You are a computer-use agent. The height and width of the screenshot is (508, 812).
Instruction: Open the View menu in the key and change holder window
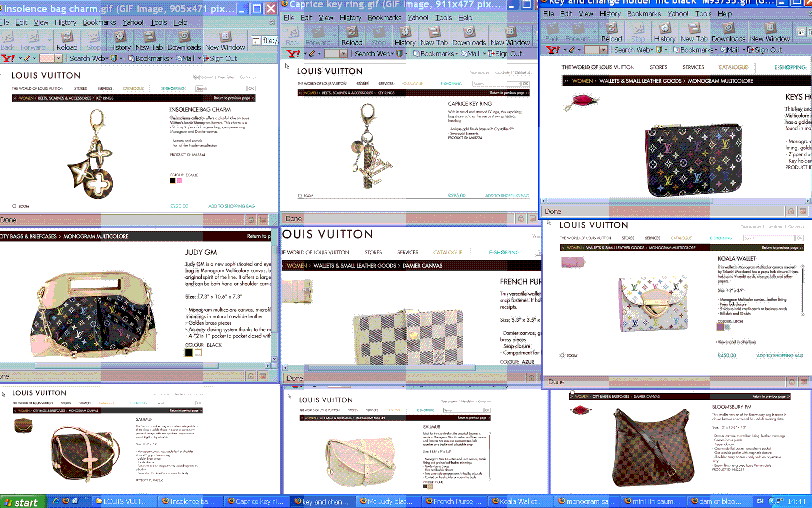click(x=586, y=14)
